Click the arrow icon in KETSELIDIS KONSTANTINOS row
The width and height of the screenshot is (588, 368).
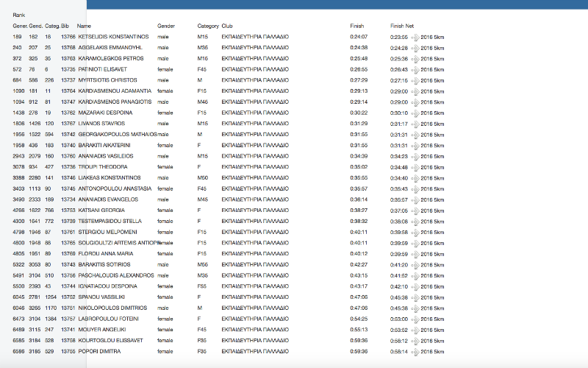(x=415, y=38)
